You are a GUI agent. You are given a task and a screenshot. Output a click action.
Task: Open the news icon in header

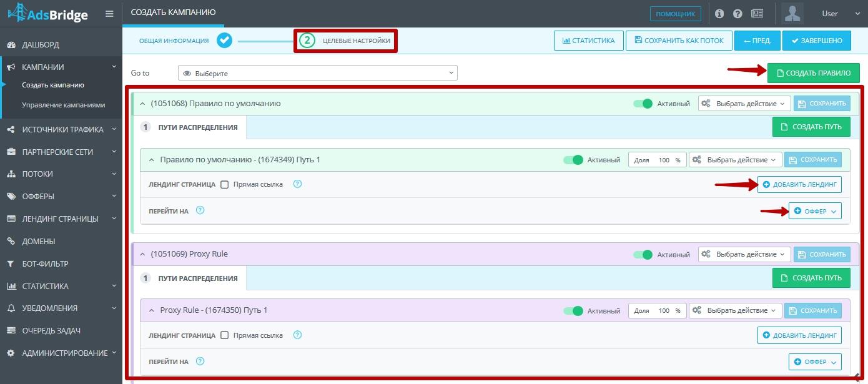pyautogui.click(x=757, y=13)
